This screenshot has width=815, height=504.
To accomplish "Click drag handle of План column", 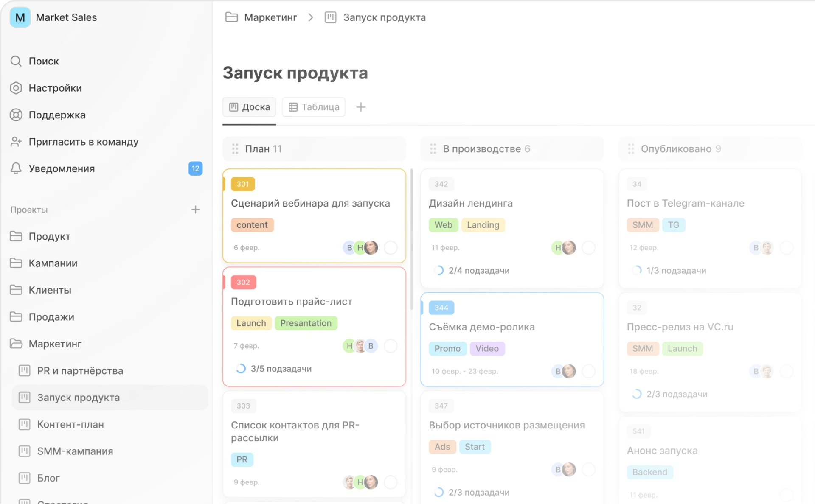I will 235,148.
